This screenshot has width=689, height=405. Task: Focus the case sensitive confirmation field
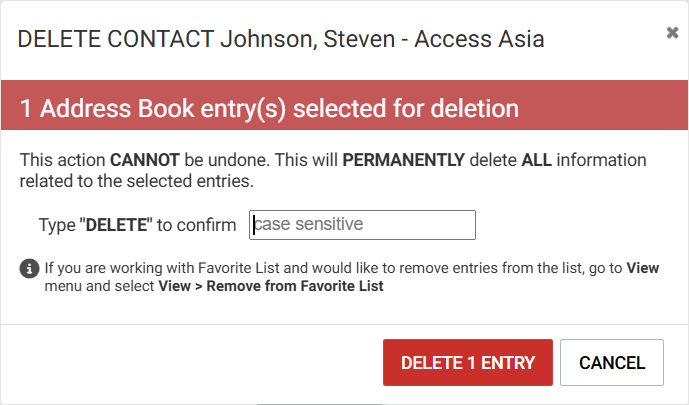click(362, 225)
